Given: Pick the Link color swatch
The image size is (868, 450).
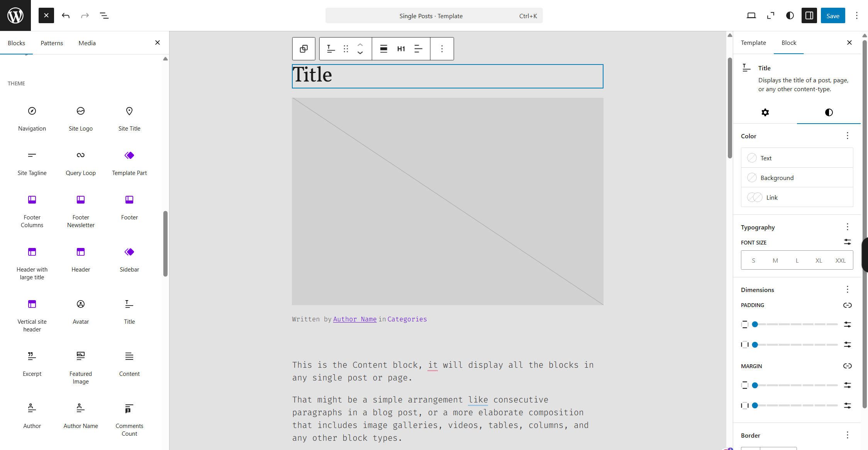Looking at the screenshot, I should click(x=797, y=197).
